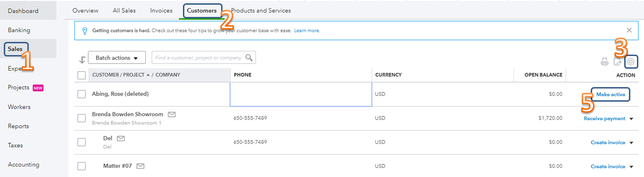Open the Batch actions dropdown

pyautogui.click(x=117, y=58)
